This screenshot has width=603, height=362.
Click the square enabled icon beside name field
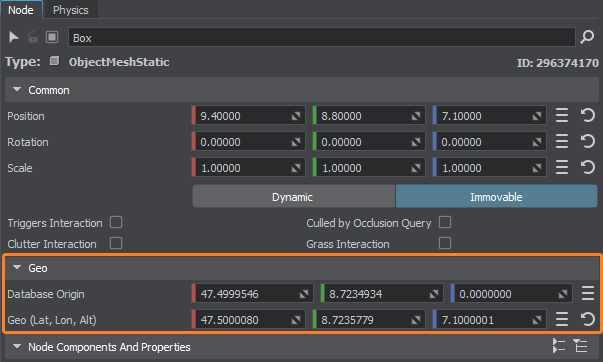click(x=52, y=37)
